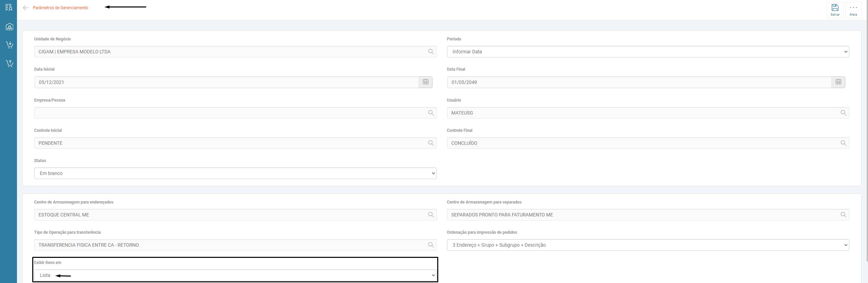Image resolution: width=868 pixels, height=283 pixels.
Task: Click the back arrow beside Parâmetros de Gerenciamento
Action: pyautogui.click(x=25, y=8)
